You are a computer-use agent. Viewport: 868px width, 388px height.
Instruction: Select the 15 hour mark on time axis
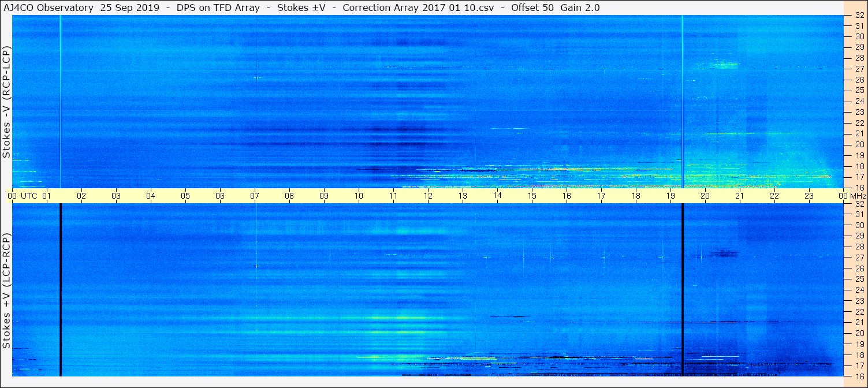(x=532, y=196)
